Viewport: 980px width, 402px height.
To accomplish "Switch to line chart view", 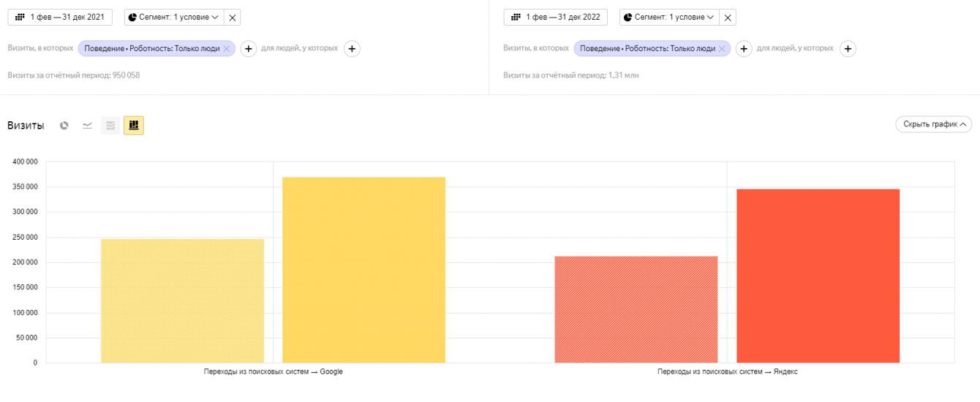I will [87, 126].
